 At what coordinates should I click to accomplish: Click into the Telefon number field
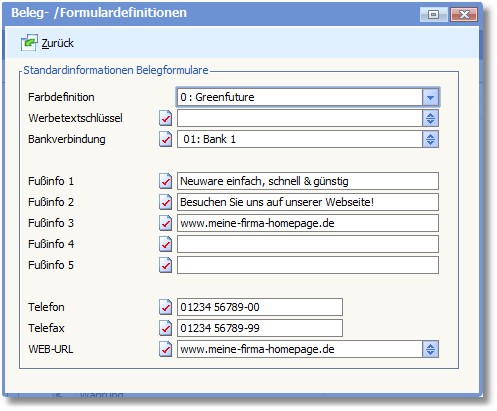260,307
